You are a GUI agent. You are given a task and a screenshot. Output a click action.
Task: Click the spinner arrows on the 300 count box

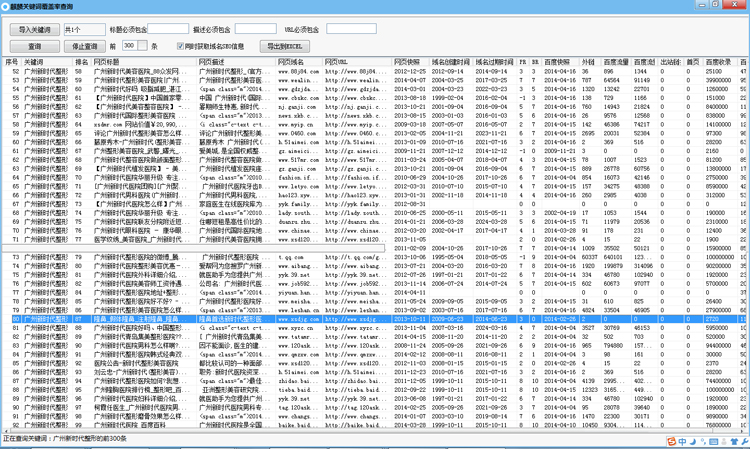(x=143, y=45)
